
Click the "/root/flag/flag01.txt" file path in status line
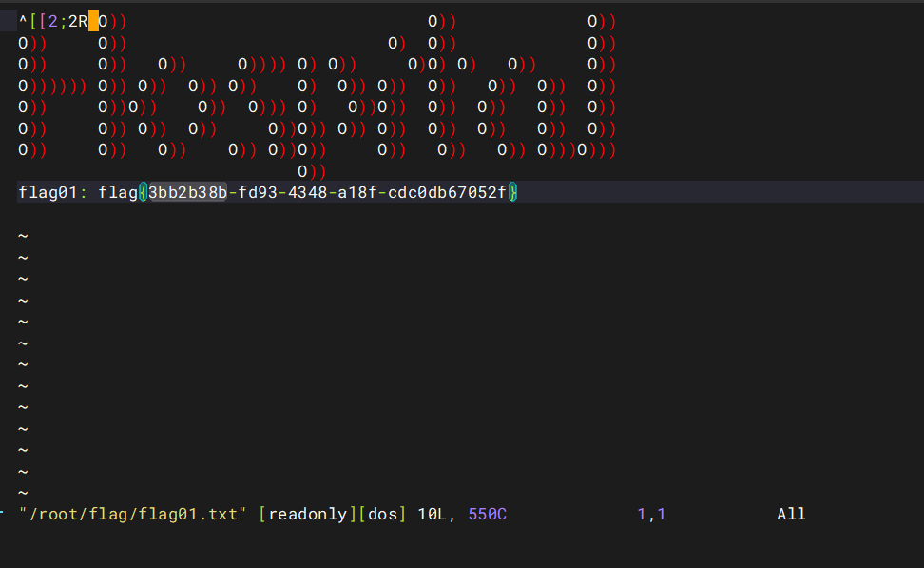pos(133,515)
